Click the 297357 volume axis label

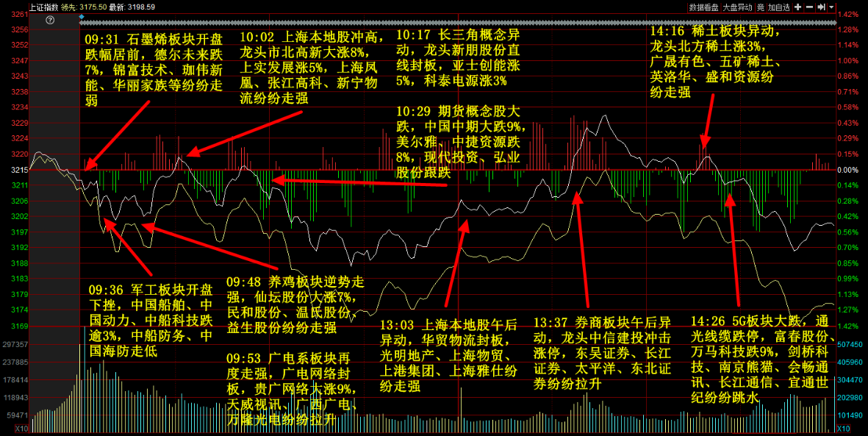point(15,345)
